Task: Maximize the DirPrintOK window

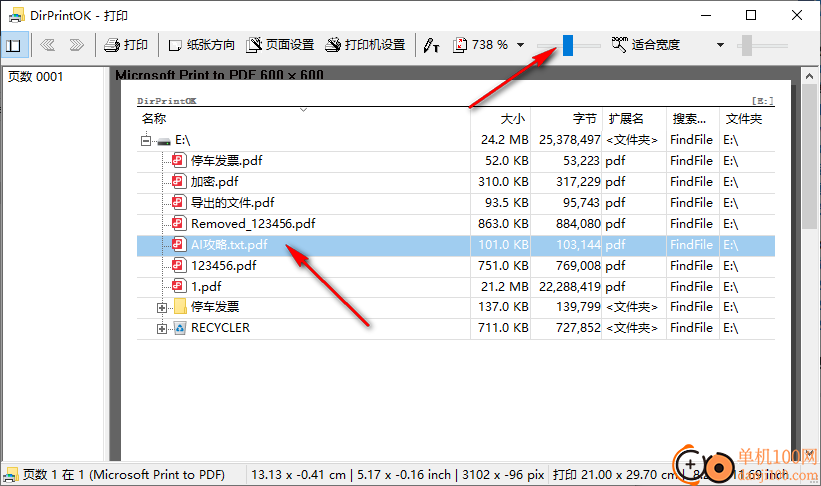Action: point(751,15)
